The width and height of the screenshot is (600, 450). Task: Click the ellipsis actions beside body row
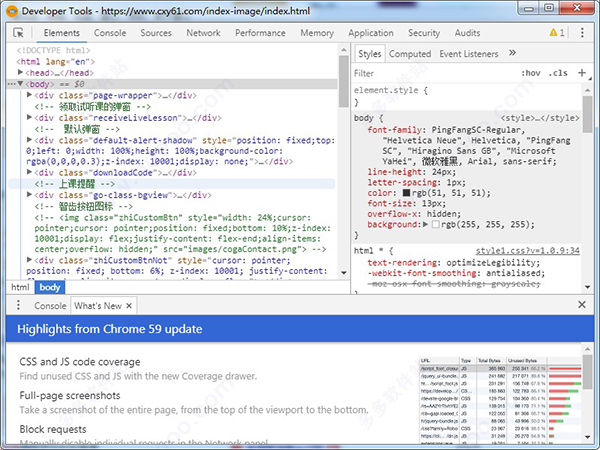tap(11, 83)
